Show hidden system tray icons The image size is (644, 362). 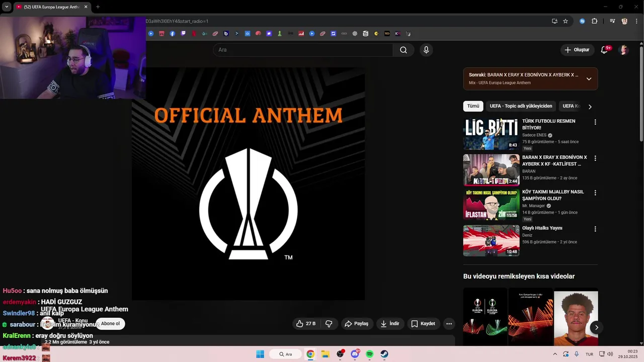click(555, 354)
